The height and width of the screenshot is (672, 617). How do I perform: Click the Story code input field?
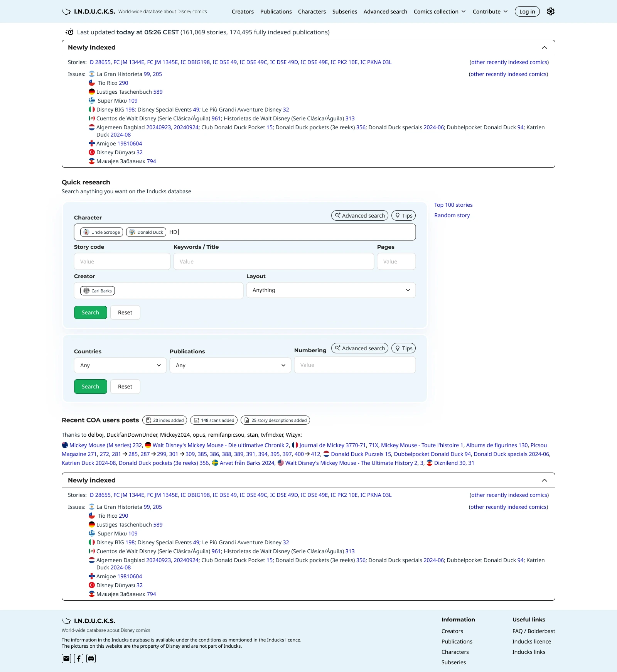pos(122,262)
